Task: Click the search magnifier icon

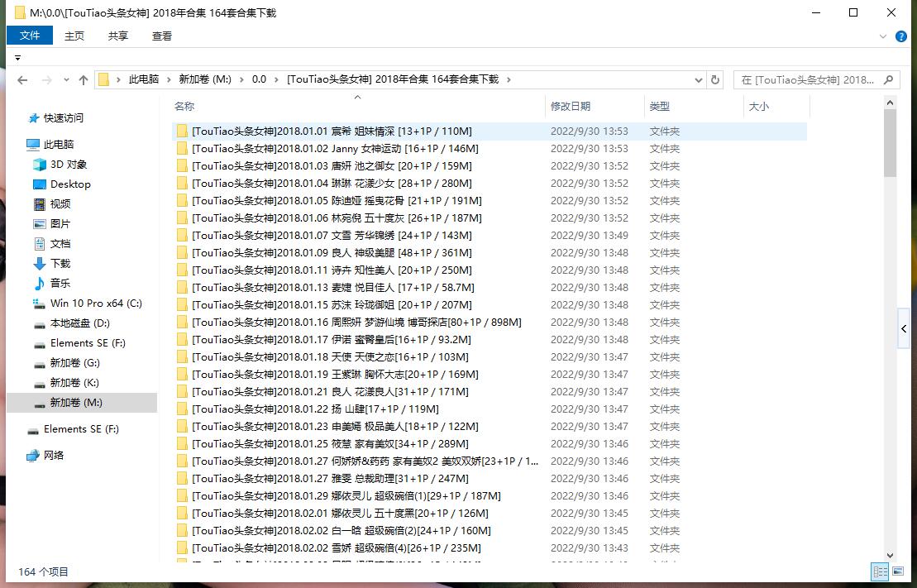Action: pyautogui.click(x=889, y=80)
